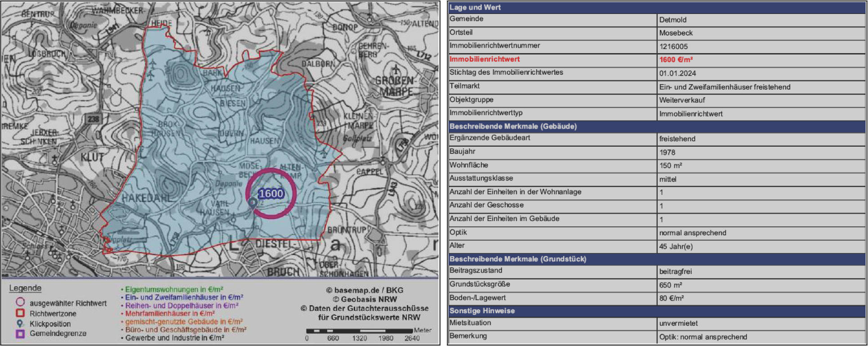Click the Objektgruppe value 'Weiterverkauf'
Image resolution: width=868 pixels, height=346 pixels.
tap(682, 100)
